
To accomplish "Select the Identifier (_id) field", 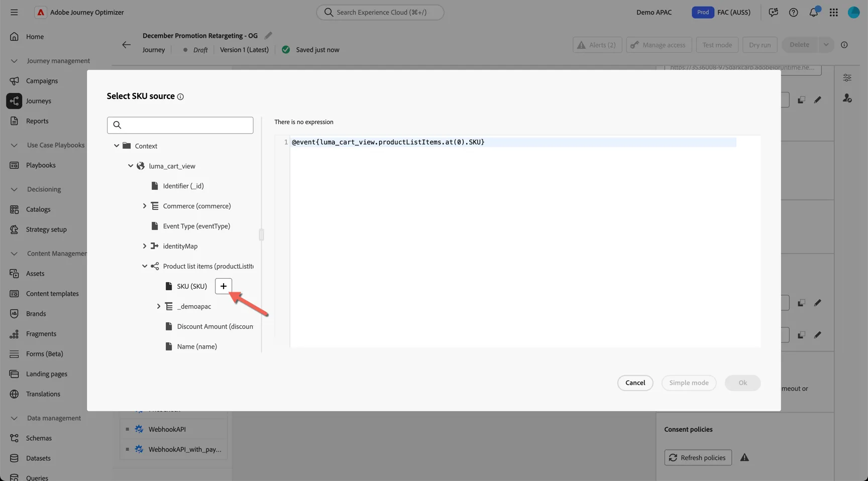I will pos(183,186).
